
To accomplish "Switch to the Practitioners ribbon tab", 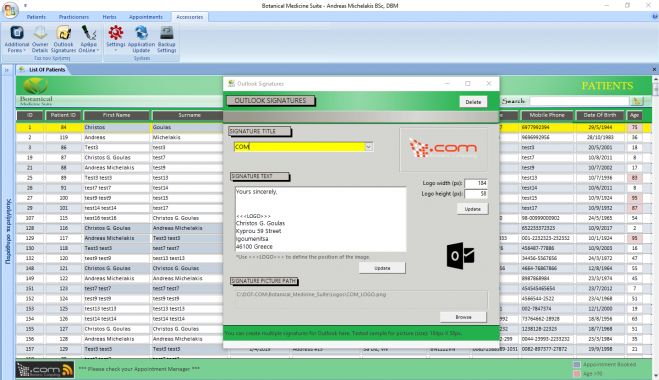I will tap(74, 17).
